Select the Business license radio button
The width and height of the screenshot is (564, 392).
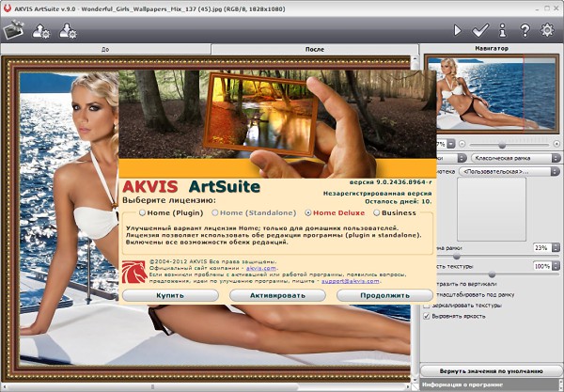(x=377, y=213)
